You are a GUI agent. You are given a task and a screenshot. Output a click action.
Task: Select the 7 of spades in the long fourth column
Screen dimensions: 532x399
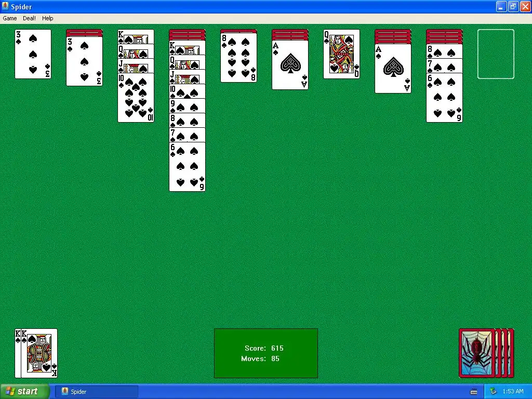pos(187,135)
